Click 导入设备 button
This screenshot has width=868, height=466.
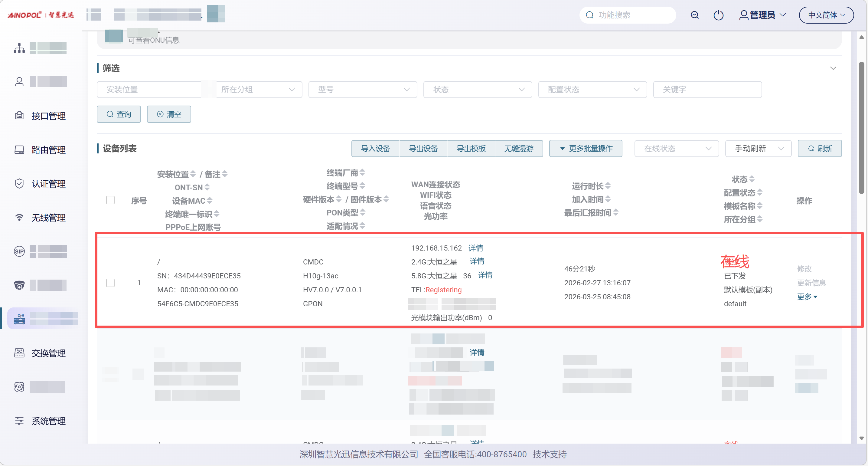click(x=375, y=148)
